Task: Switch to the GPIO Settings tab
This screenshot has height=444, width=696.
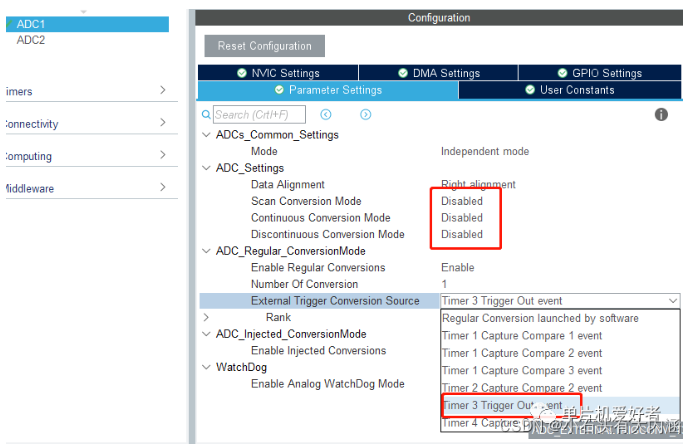Action: 600,73
